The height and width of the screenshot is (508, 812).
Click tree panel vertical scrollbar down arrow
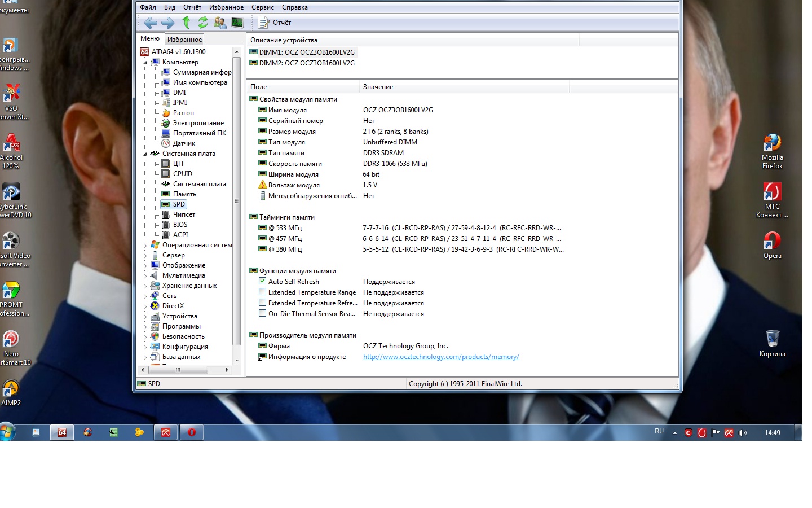click(x=237, y=361)
